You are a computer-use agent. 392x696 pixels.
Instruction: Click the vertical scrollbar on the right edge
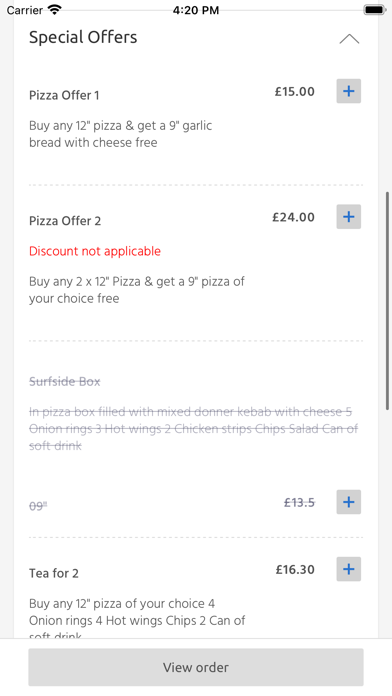tap(388, 301)
